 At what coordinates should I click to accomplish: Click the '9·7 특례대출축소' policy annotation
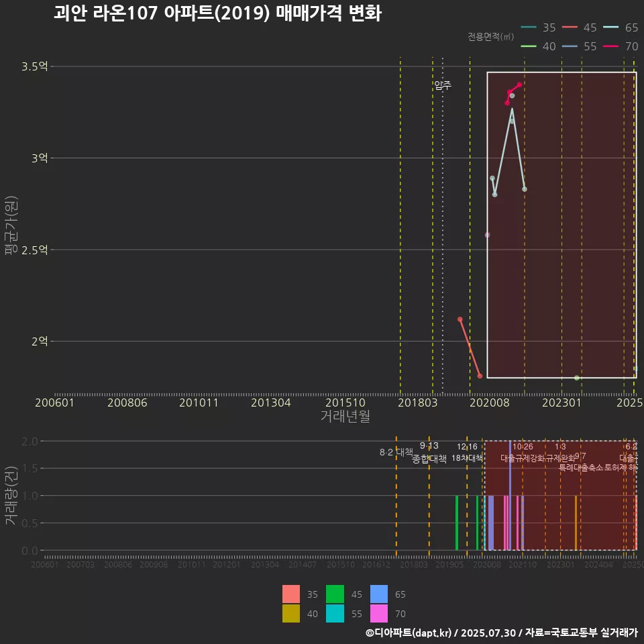click(580, 462)
